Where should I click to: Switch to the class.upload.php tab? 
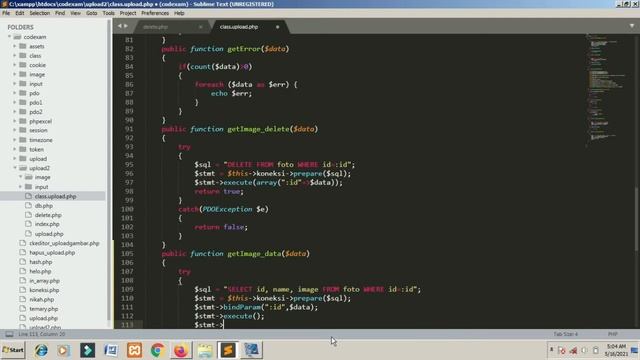point(239,27)
